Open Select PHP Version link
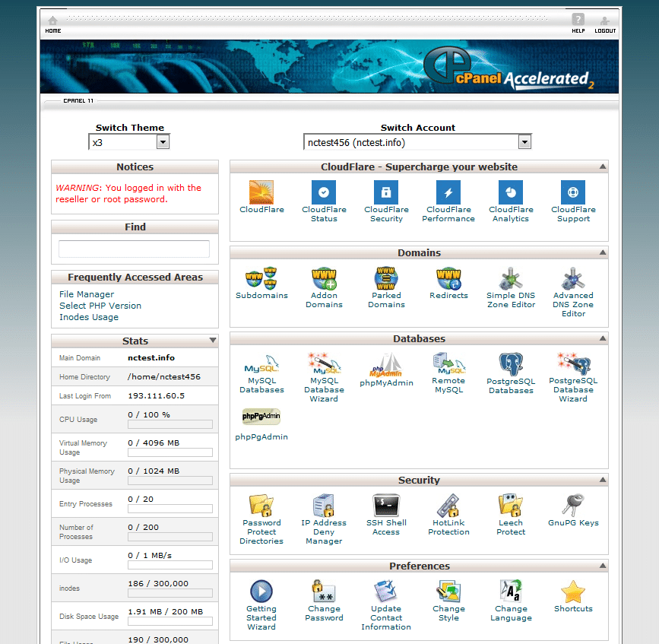Viewport: 659px width, 644px height. click(x=100, y=306)
